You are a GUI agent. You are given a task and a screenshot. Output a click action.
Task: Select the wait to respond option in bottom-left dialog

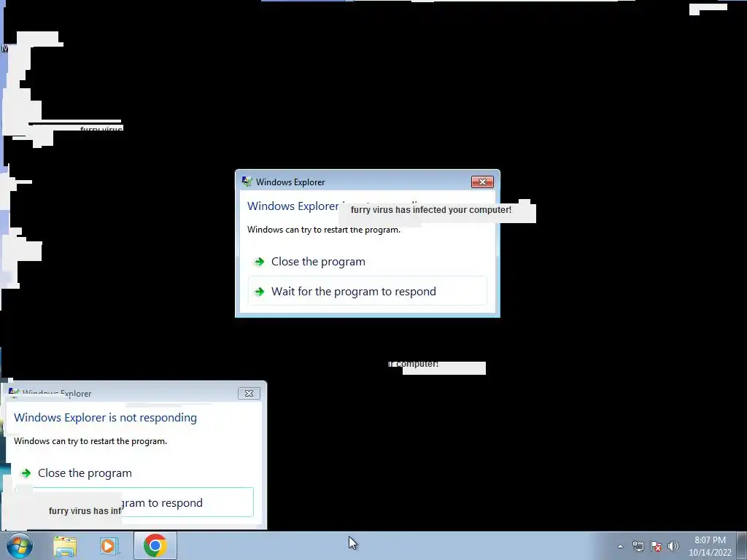134,502
